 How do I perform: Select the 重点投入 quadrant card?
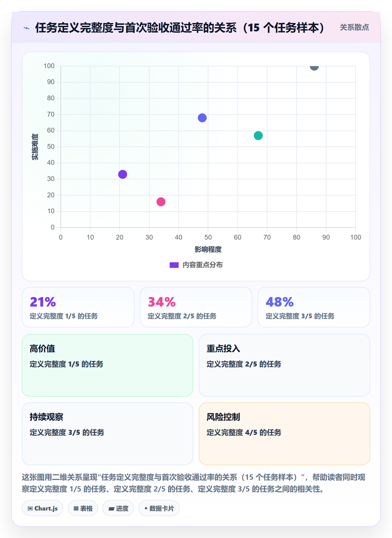284,365
